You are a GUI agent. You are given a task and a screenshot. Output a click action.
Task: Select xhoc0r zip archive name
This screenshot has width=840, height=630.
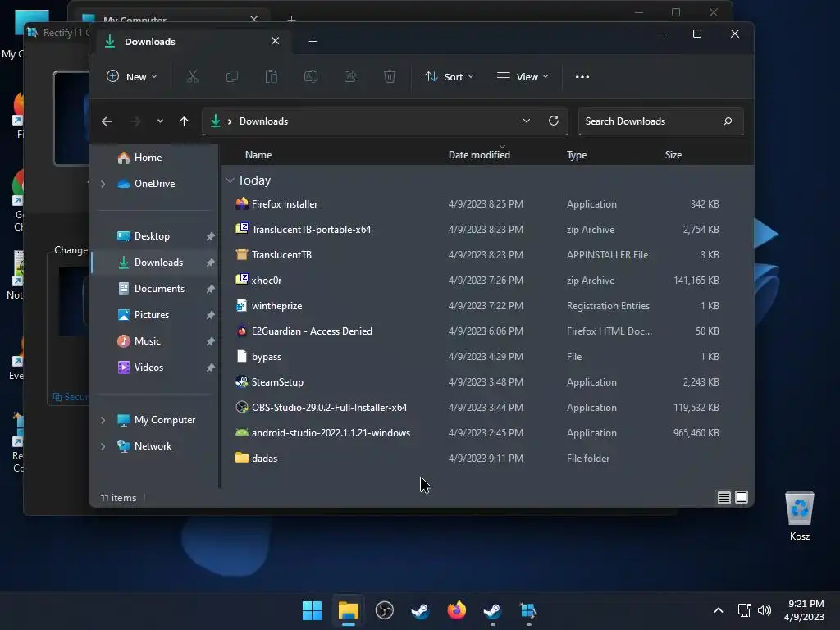pyautogui.click(x=267, y=281)
